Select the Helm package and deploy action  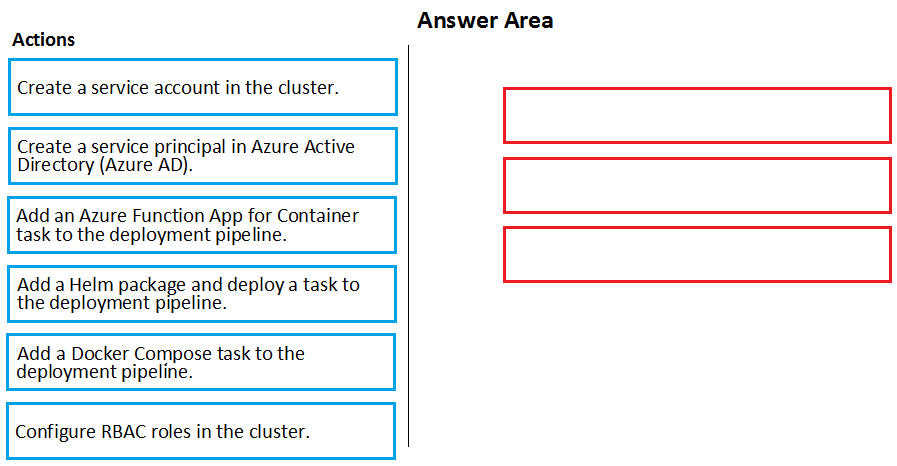[x=202, y=294]
